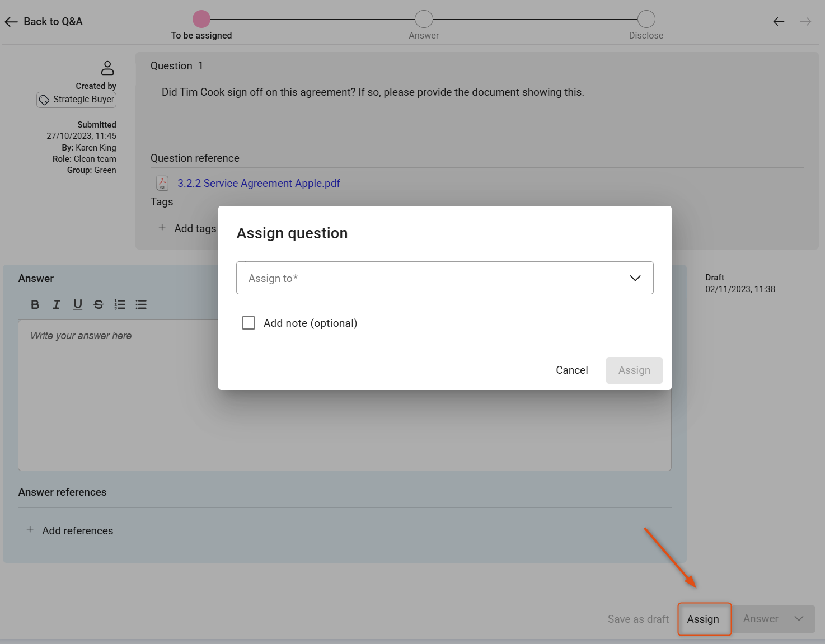Viewport: 825px width, 644px height.
Task: Go to the next question arrow
Action: (805, 22)
